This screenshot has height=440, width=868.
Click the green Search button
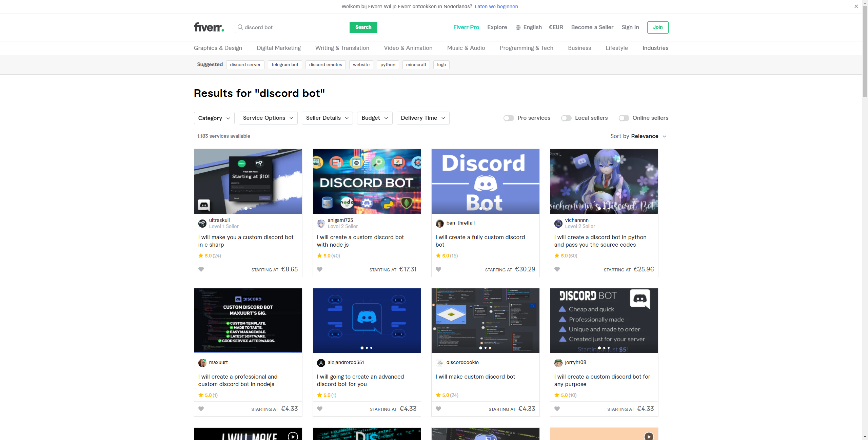pyautogui.click(x=363, y=27)
